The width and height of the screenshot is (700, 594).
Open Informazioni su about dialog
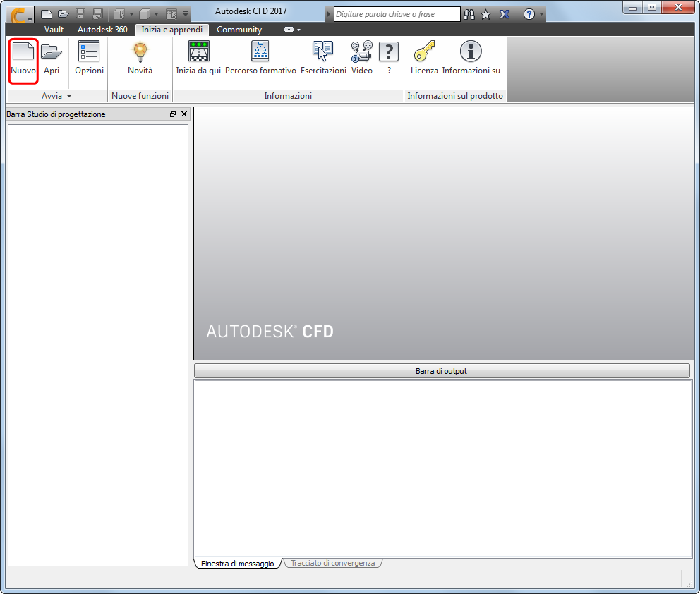[471, 58]
